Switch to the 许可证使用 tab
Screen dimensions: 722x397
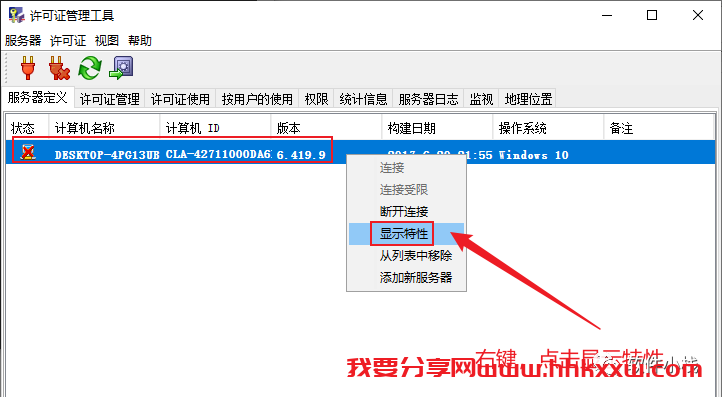tap(180, 99)
